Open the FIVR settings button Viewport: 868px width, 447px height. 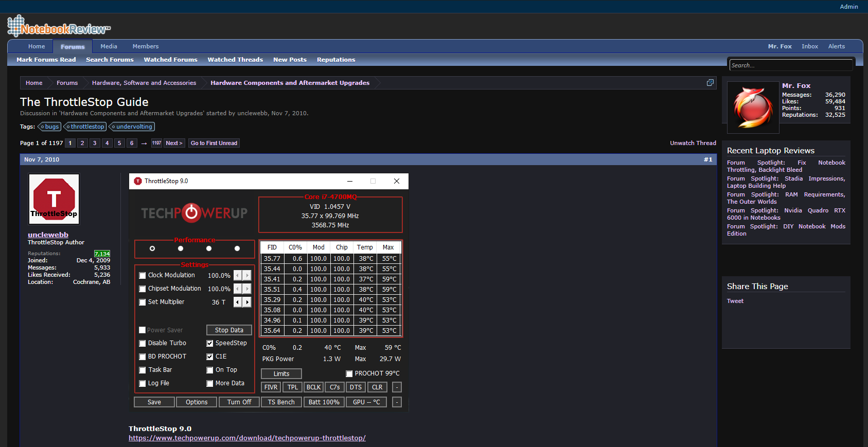pyautogui.click(x=271, y=387)
